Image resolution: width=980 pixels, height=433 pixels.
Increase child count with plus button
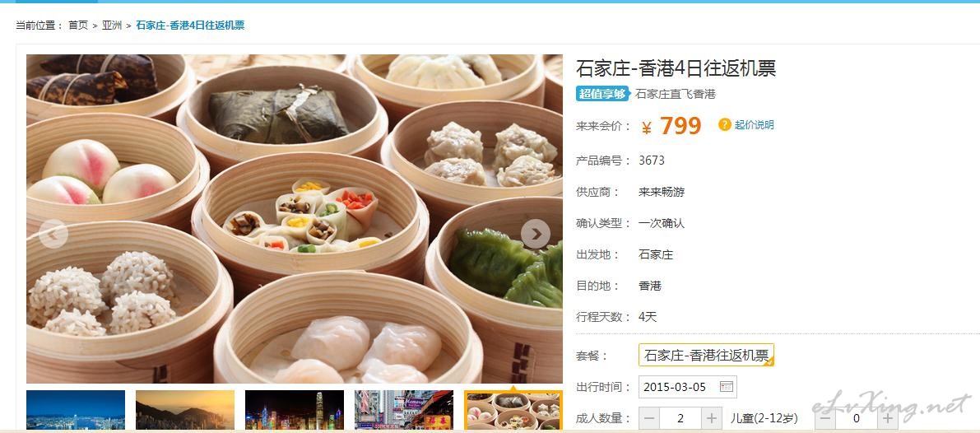[x=888, y=418]
